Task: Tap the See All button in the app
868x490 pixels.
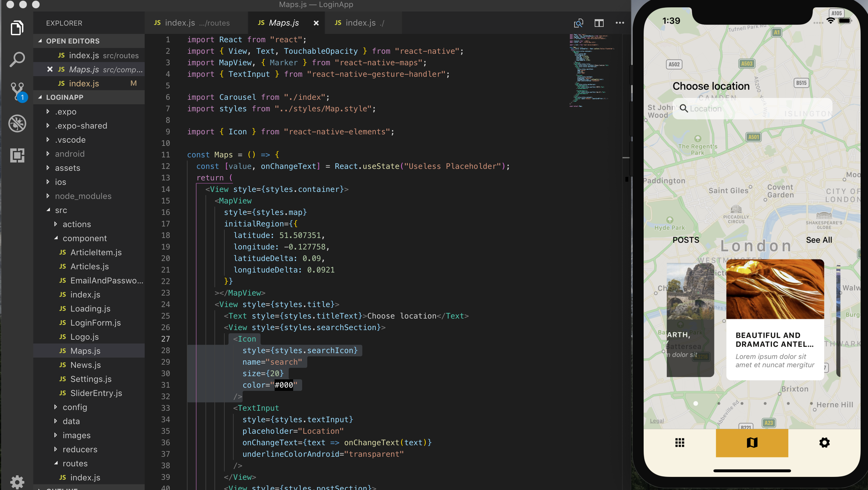Action: click(x=818, y=240)
